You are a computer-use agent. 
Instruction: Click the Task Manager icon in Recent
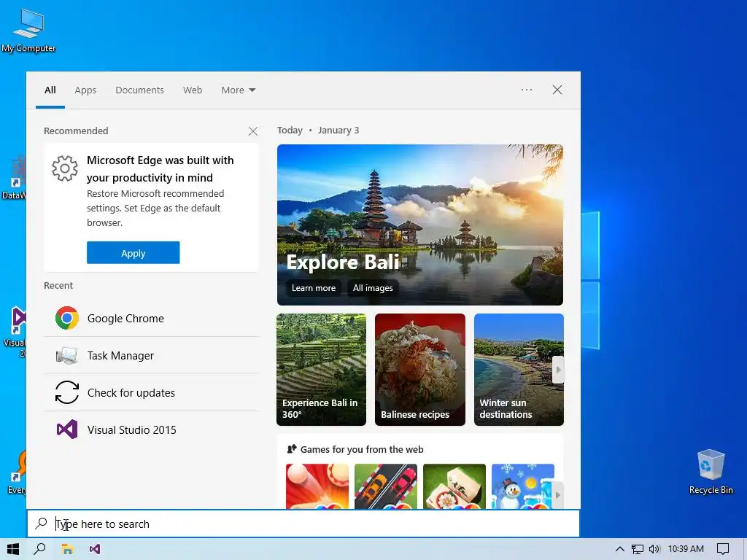pyautogui.click(x=66, y=356)
